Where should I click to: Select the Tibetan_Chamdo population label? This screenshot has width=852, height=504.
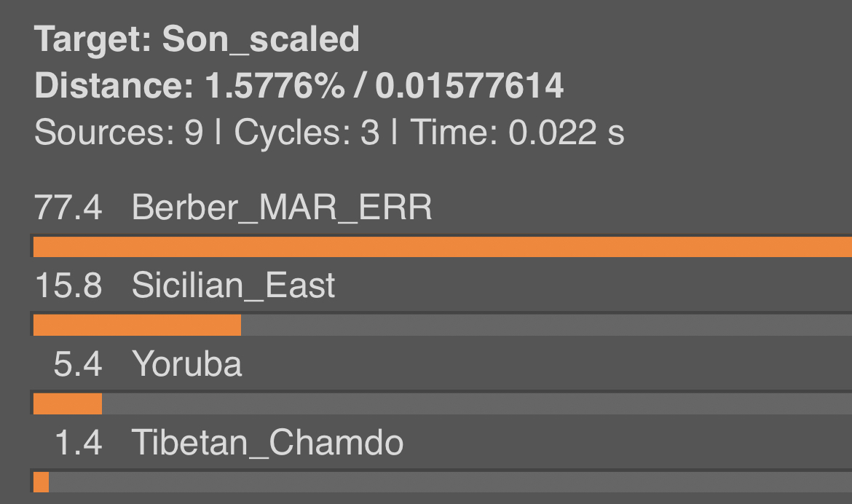[268, 442]
